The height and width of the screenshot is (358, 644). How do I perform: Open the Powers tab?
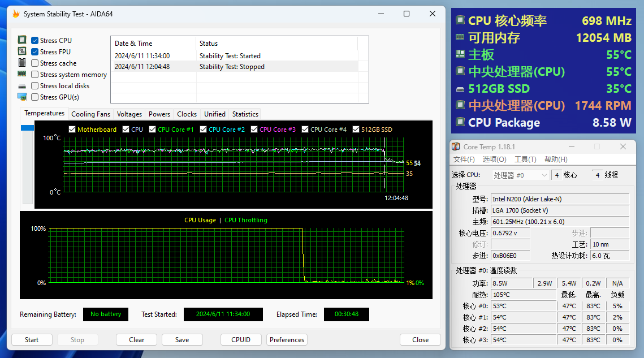[x=159, y=114]
